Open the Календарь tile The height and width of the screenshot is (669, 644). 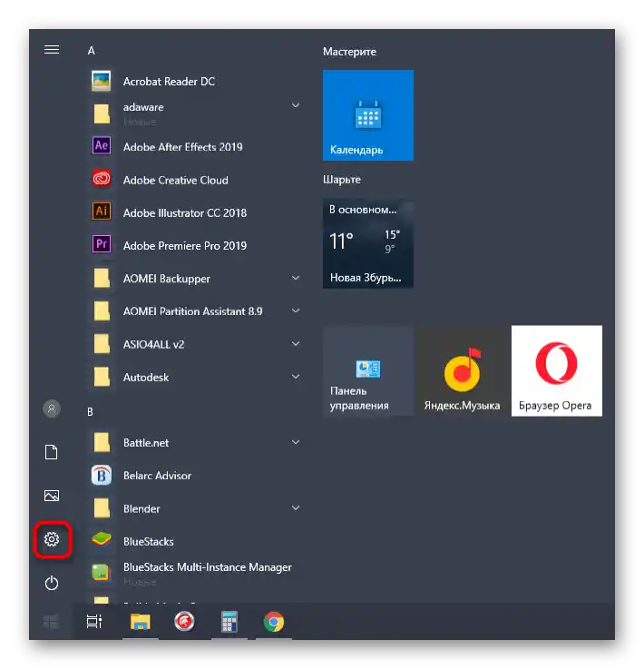coord(368,115)
